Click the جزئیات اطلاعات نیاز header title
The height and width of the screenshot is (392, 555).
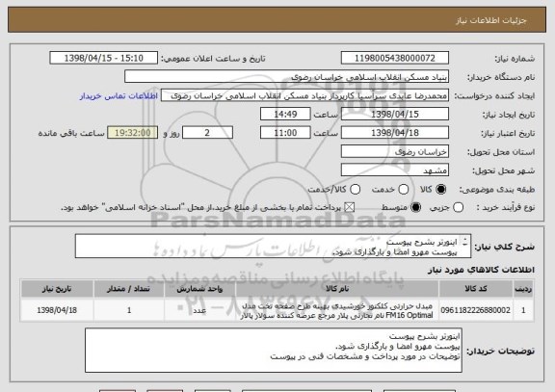point(491,20)
